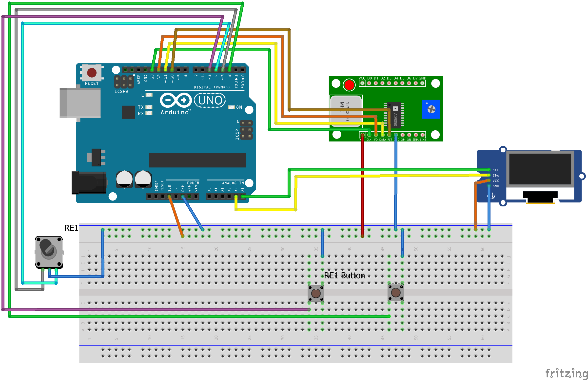Image resolution: width=588 pixels, height=380 pixels.
Task: Select the orange wire from Arduino 3V3
Action: pos(176,216)
